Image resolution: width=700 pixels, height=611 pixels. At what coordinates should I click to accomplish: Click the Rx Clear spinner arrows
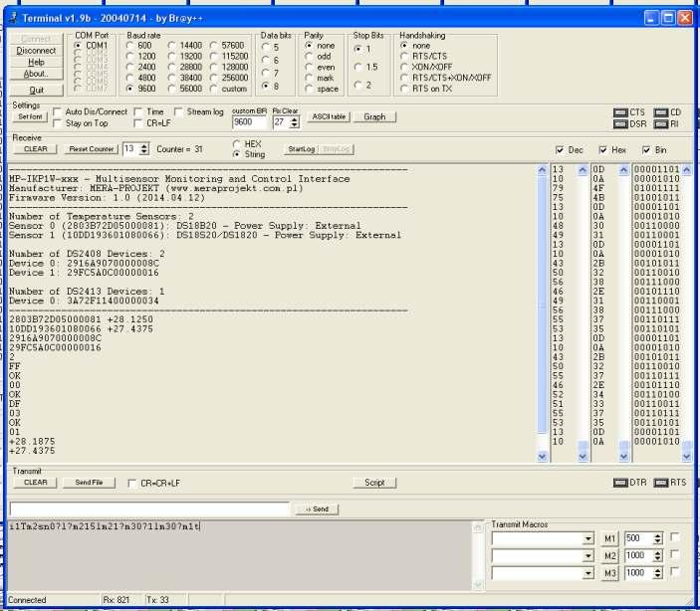pos(294,122)
